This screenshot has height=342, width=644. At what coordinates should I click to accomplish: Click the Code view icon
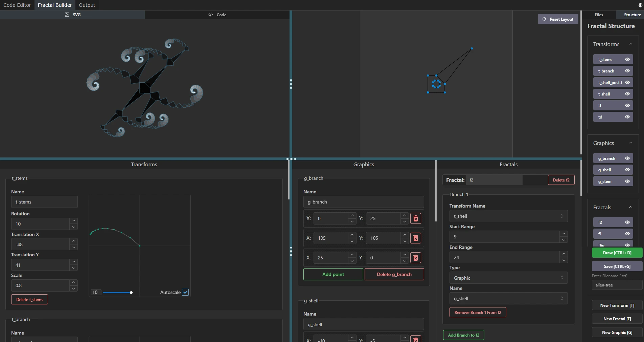pyautogui.click(x=210, y=15)
